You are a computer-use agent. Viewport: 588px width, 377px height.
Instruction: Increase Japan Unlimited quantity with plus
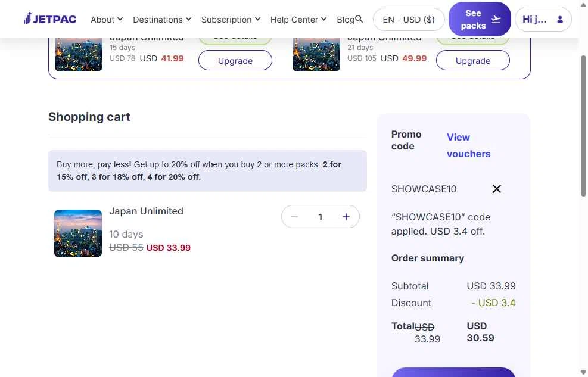pyautogui.click(x=346, y=217)
